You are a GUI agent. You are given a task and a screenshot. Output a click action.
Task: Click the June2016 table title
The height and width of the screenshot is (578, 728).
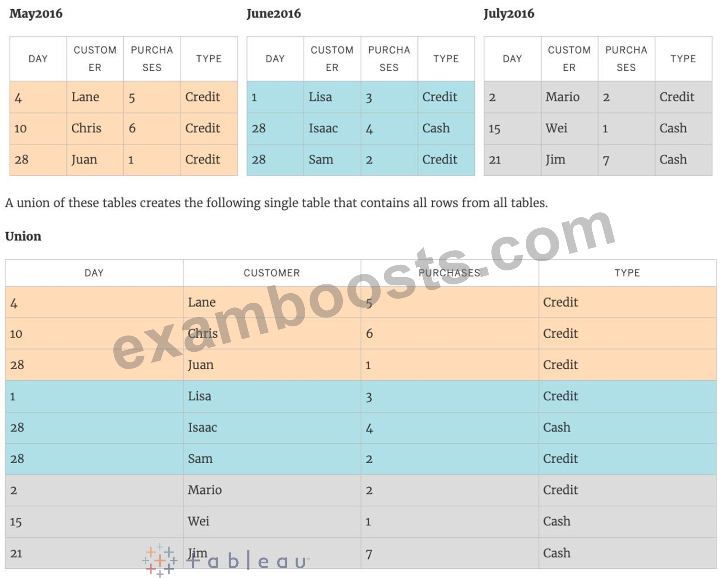(x=273, y=14)
